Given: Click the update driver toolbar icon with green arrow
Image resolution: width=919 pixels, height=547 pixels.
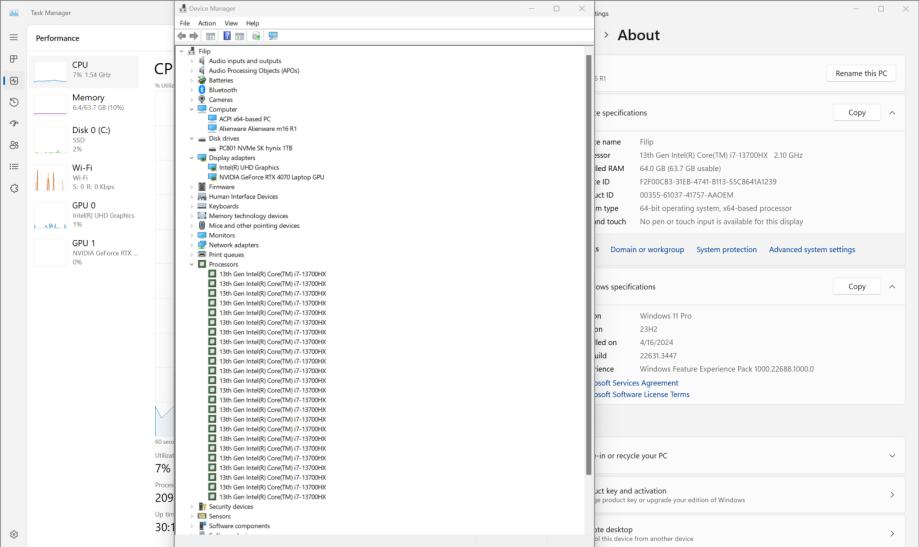Looking at the screenshot, I should pyautogui.click(x=256, y=36).
